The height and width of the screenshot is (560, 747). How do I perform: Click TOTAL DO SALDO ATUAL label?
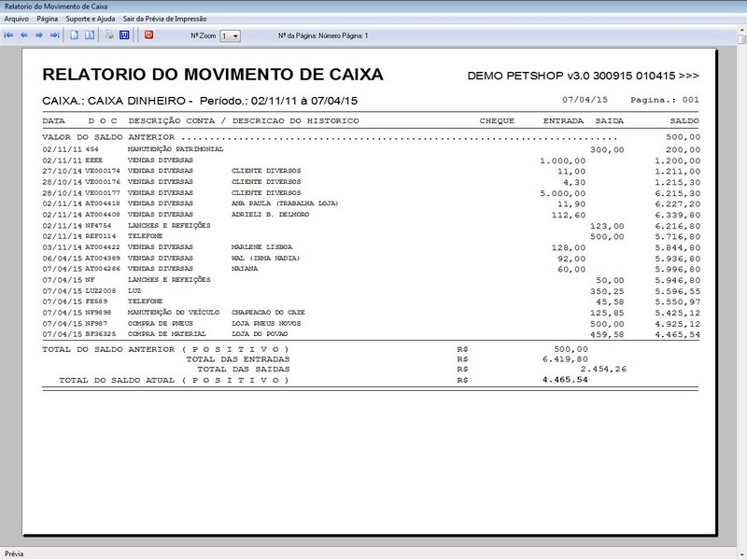pos(174,380)
